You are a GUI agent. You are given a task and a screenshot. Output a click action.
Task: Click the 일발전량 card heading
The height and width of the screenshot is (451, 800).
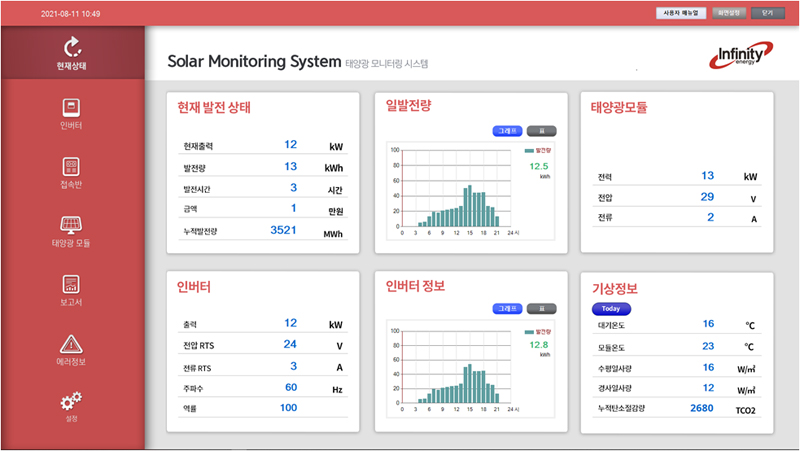click(408, 106)
